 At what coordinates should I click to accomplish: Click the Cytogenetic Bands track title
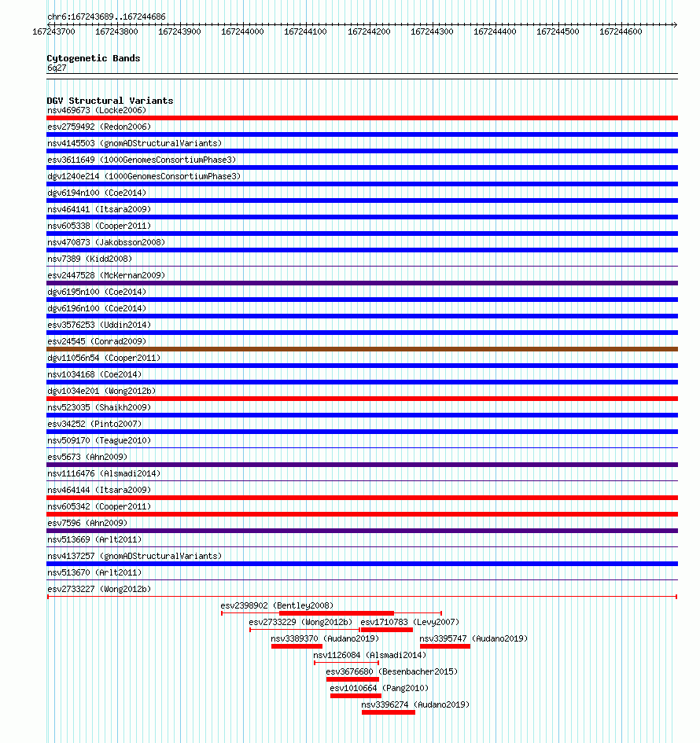click(94, 58)
